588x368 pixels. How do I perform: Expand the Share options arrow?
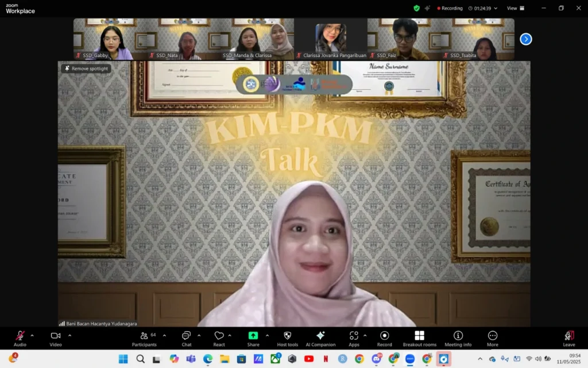tap(267, 335)
